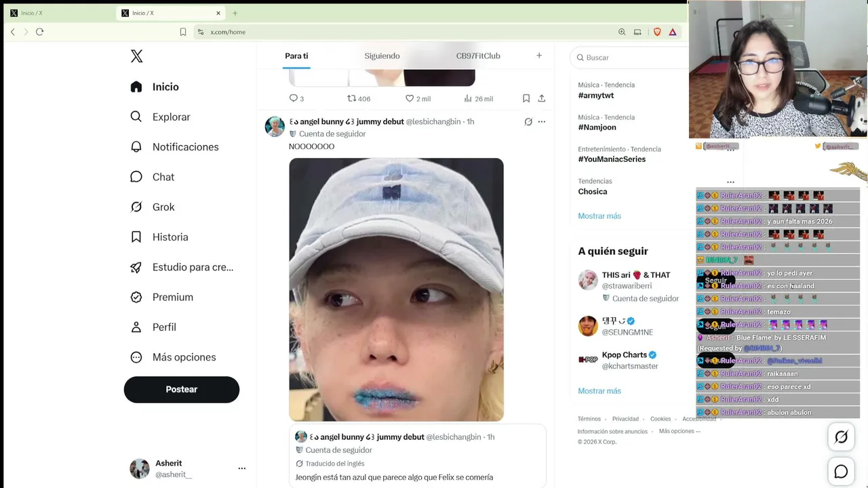Viewport: 868px width, 488px height.
Task: Open Estudio para creadores rocket icon
Action: click(x=136, y=267)
